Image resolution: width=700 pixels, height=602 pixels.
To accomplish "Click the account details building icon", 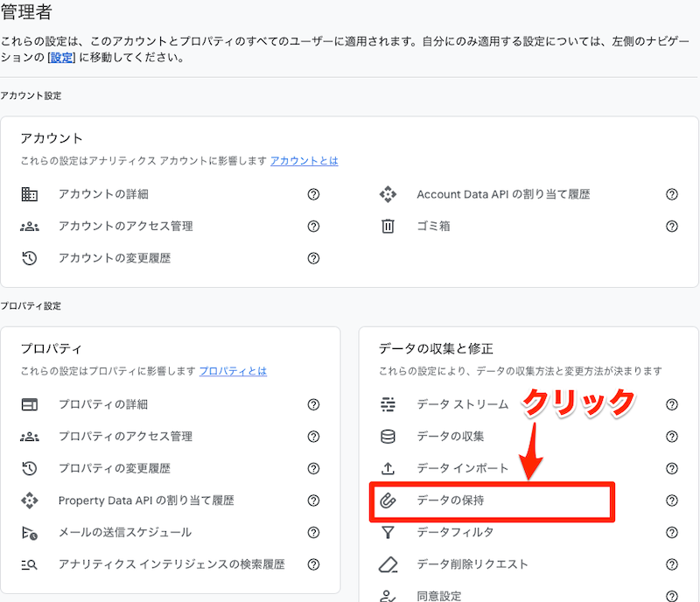I will (30, 194).
